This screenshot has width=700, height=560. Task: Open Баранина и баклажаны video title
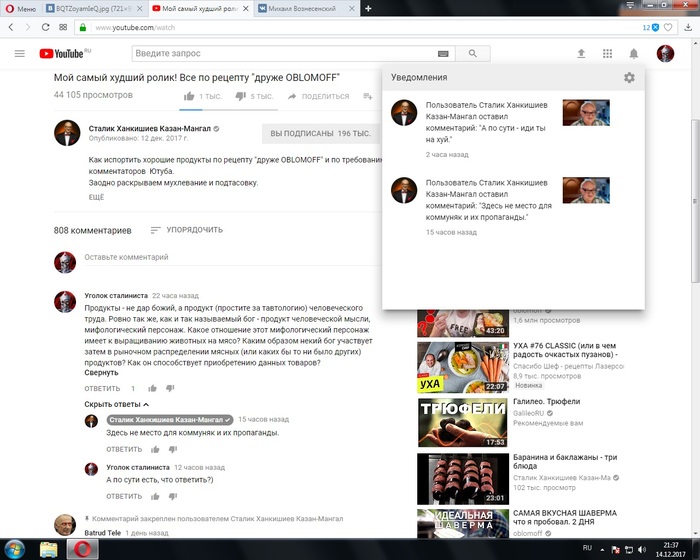[565, 461]
